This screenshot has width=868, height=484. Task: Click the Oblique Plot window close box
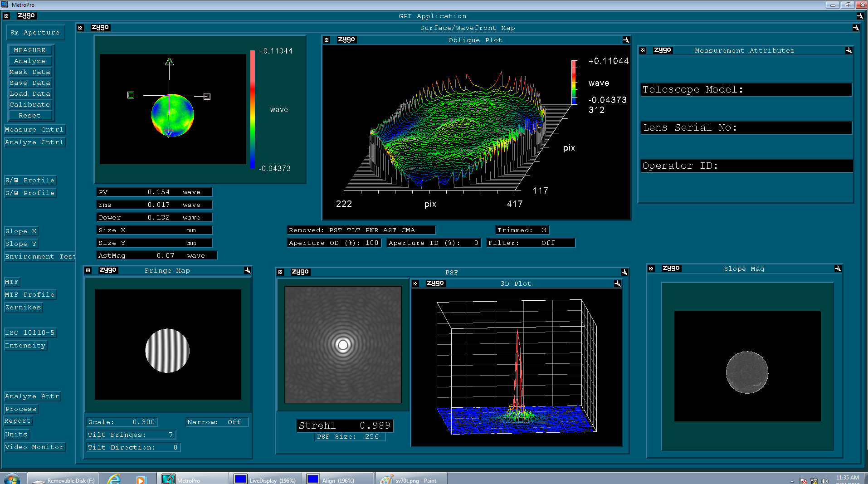point(327,40)
